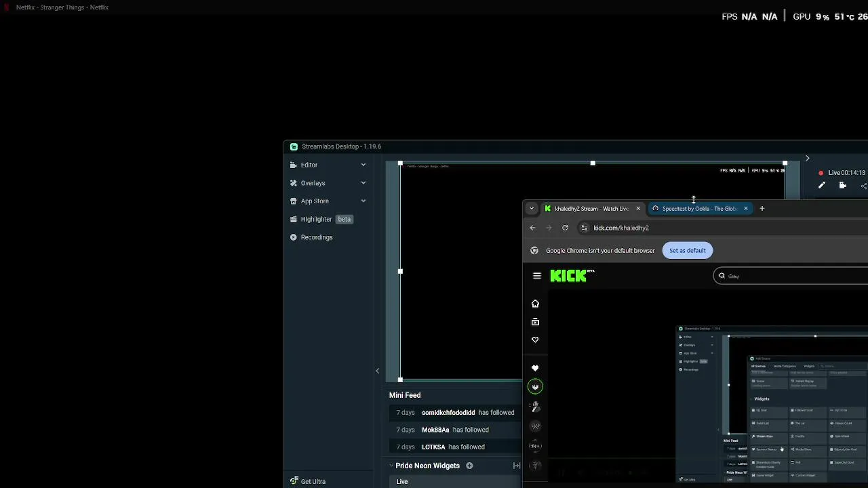Click Mok88Aa has followed feed entry
The height and width of the screenshot is (488, 868).
455,430
